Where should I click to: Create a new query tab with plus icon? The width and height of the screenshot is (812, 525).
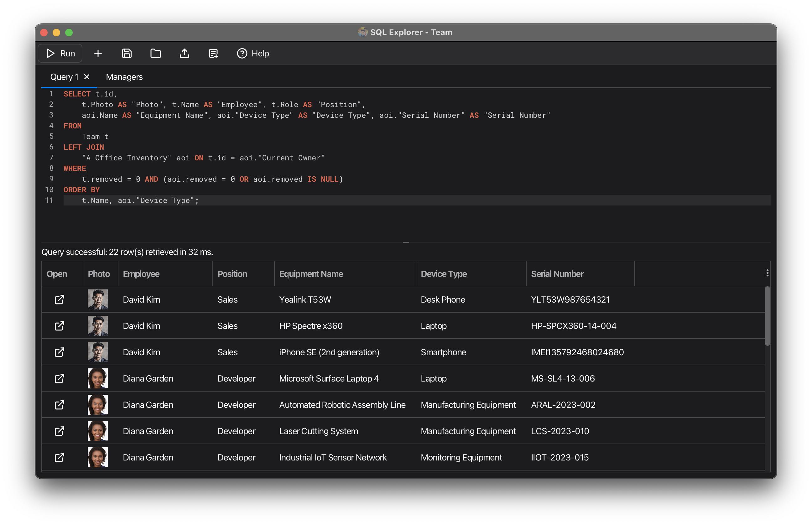(98, 53)
